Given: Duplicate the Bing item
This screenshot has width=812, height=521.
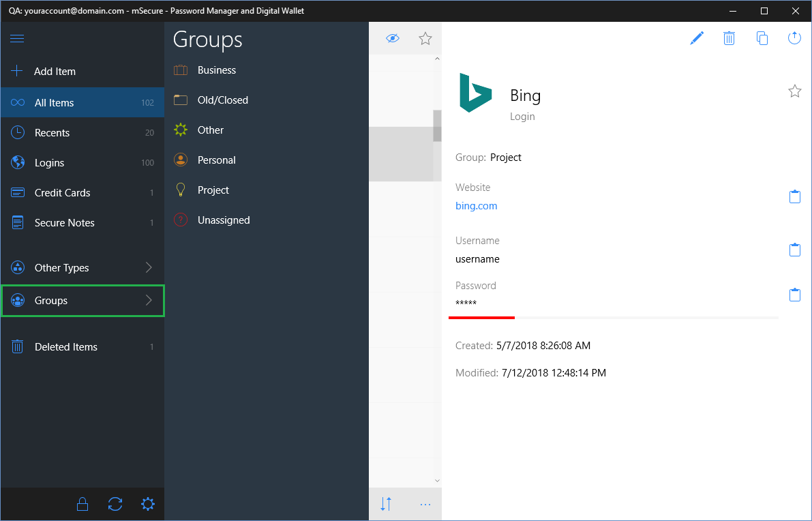Looking at the screenshot, I should (x=762, y=38).
